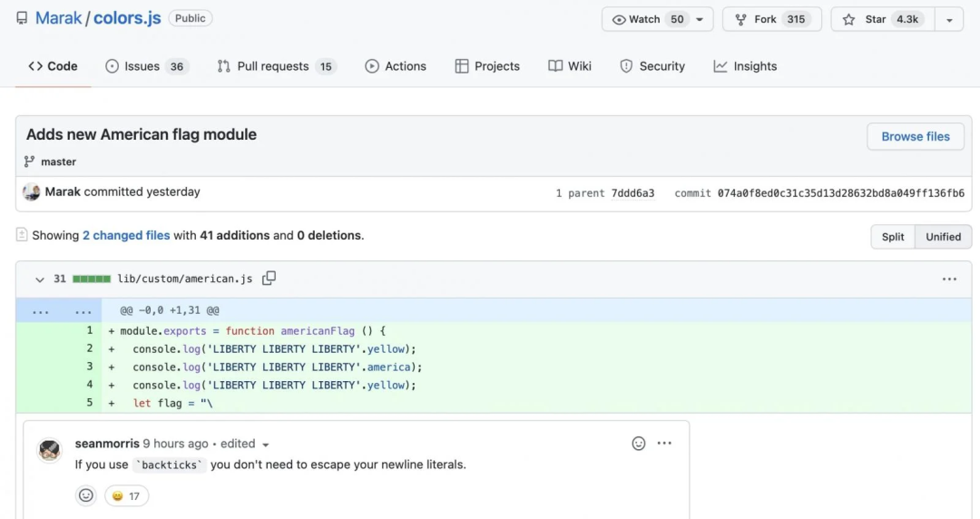
Task: Click the green diffstat bar for american.js
Action: pos(92,279)
